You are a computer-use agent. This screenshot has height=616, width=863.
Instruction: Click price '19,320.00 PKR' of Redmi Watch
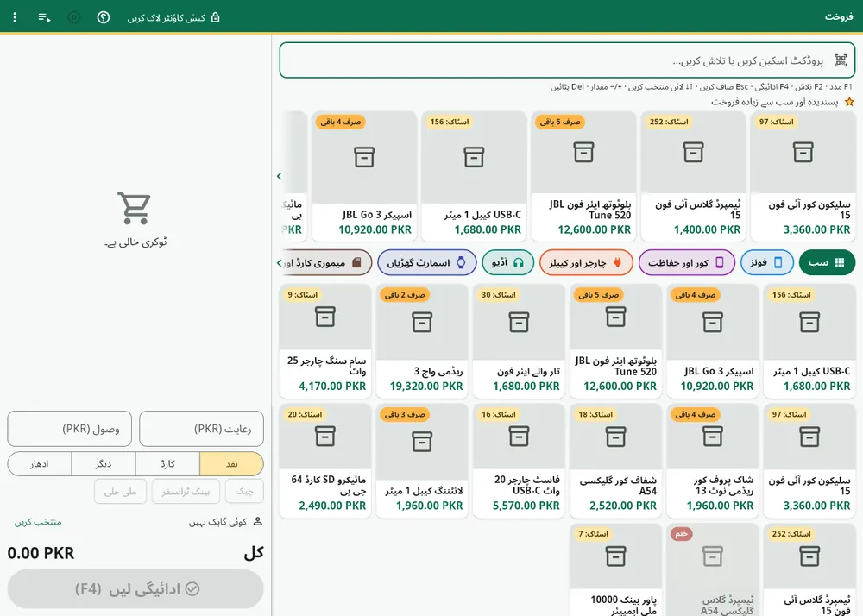pos(426,387)
